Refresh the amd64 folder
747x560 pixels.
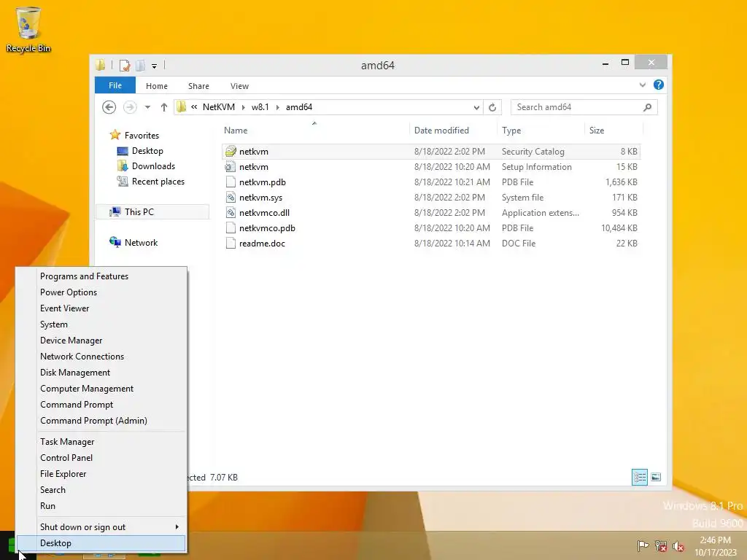492,108
